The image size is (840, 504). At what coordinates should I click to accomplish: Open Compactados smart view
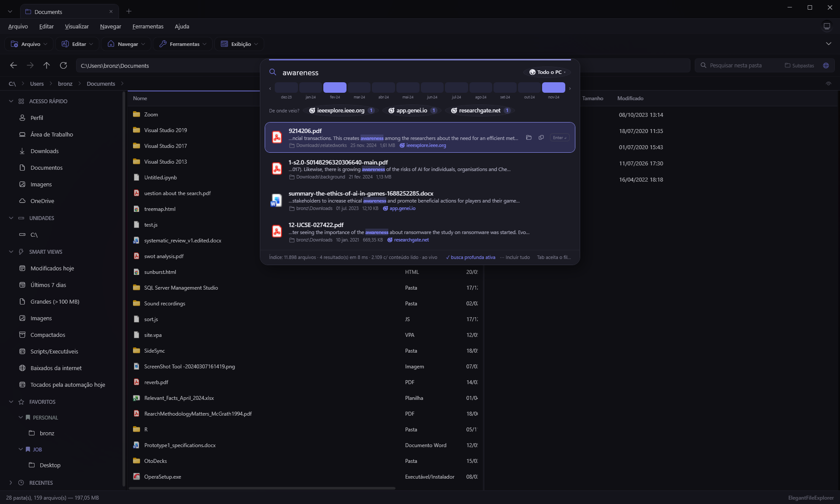click(x=48, y=335)
